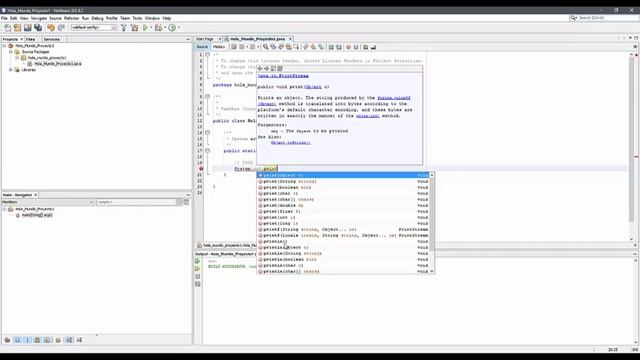Image resolution: width=640 pixels, height=360 pixels.
Task: Click the Search (Ctrl+I) field
Action: (x=604, y=18)
